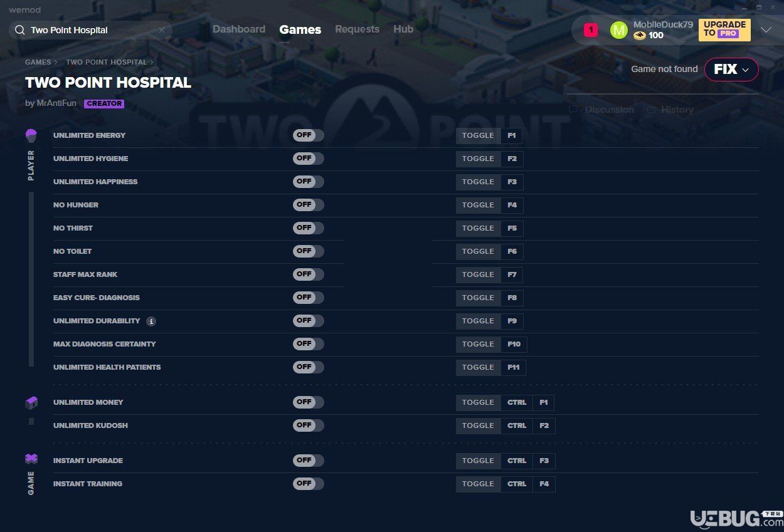Enable Easy Cure-Diagnosis toggle

pos(309,298)
